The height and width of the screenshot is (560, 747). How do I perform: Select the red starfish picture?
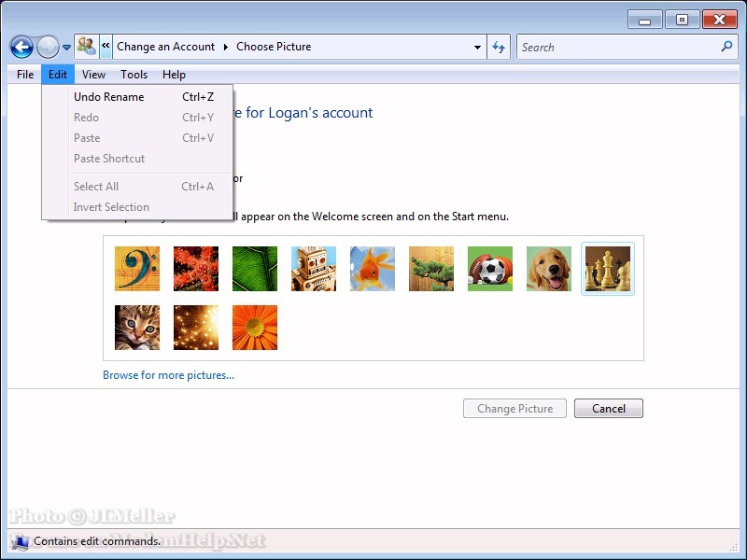click(x=196, y=269)
